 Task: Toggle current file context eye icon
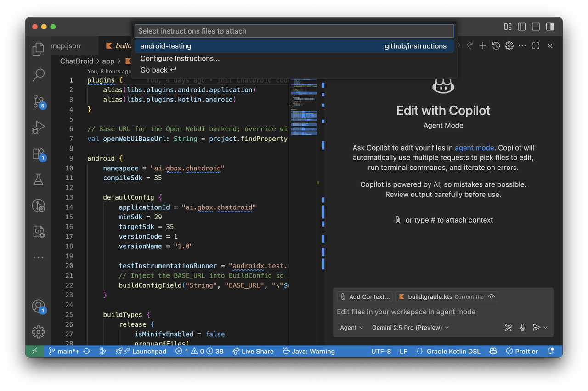point(492,297)
